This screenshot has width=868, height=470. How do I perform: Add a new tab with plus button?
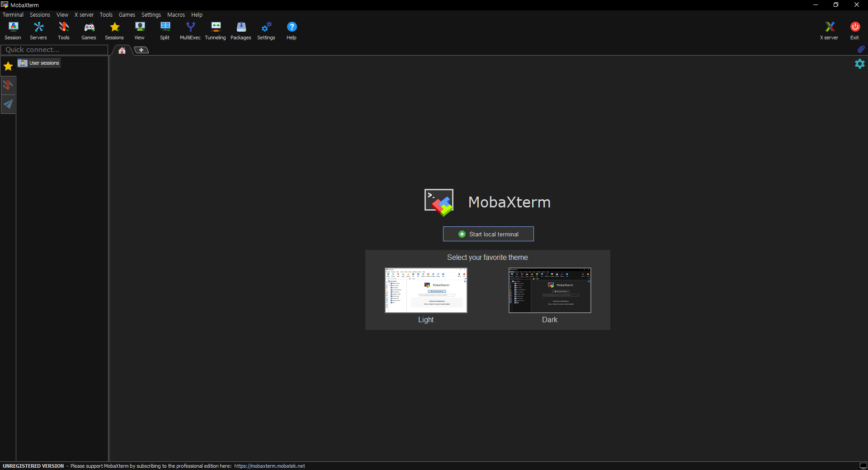tap(142, 50)
